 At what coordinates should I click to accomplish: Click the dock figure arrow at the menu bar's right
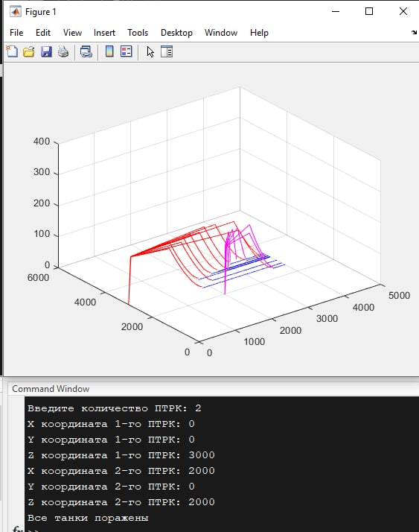pyautogui.click(x=414, y=33)
